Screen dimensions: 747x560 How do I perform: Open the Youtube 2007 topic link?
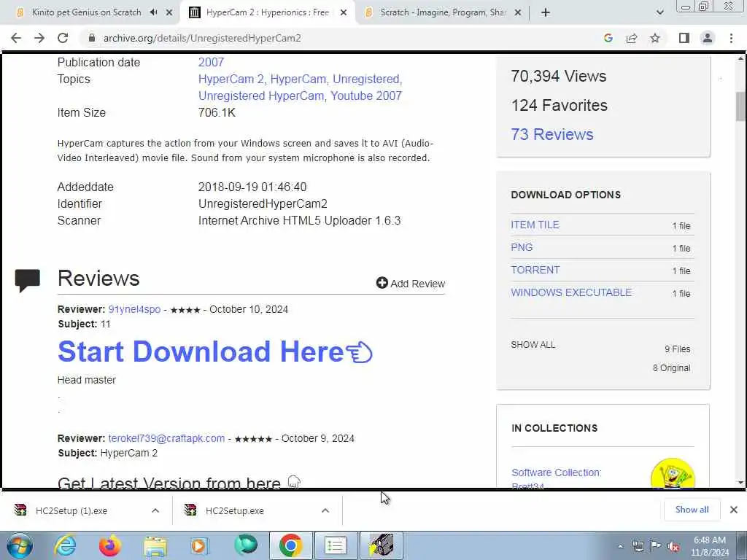point(366,96)
